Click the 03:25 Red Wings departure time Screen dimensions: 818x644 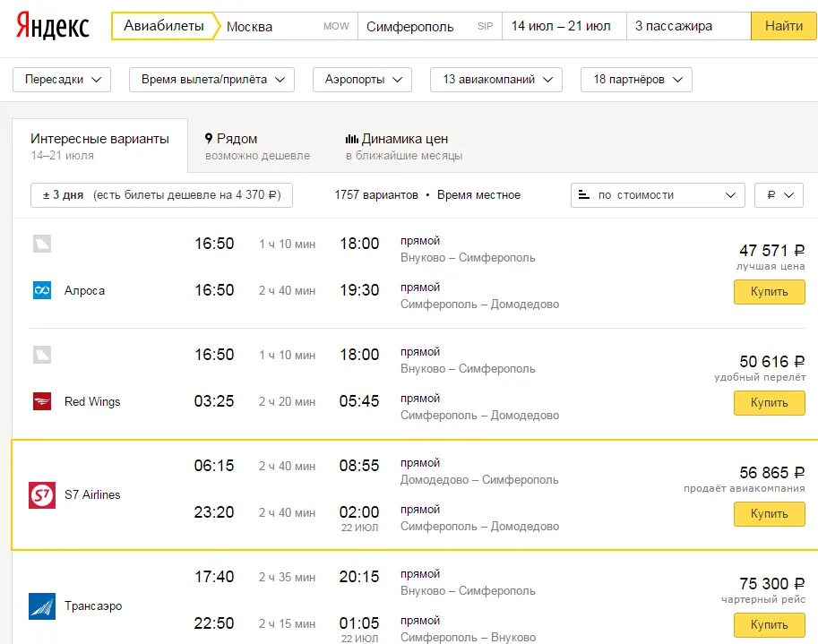(x=214, y=401)
